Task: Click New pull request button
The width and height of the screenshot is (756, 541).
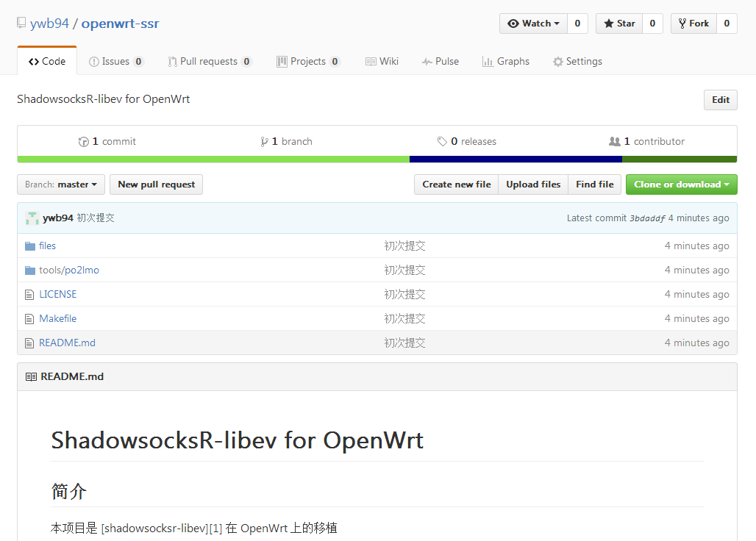Action: pos(156,184)
